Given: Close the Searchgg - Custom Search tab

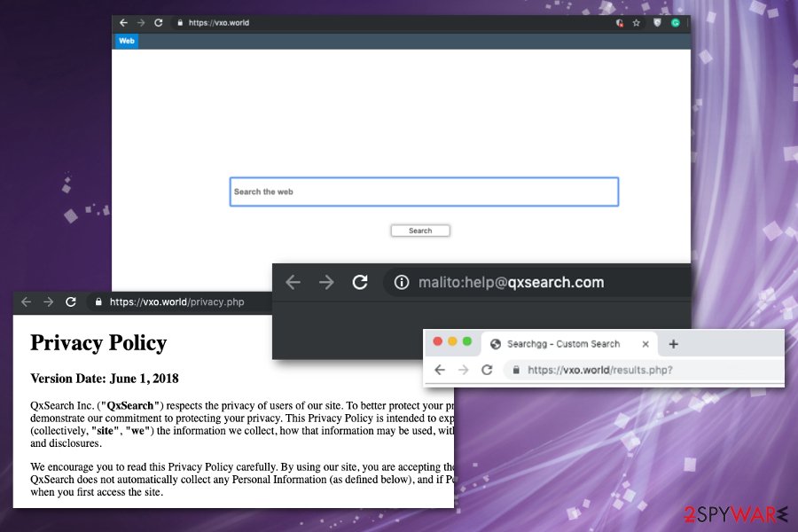Looking at the screenshot, I should coord(645,344).
